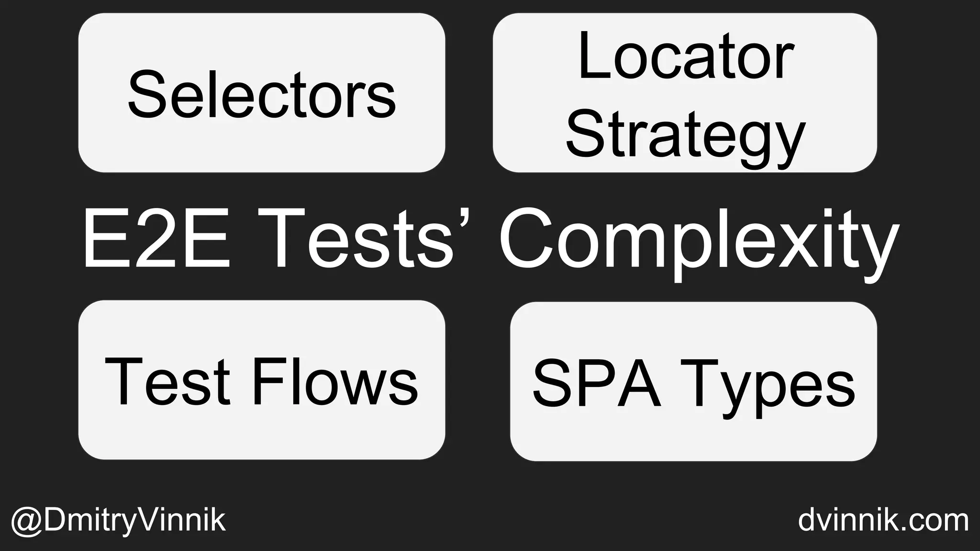Viewport: 980px width, 551px height.
Task: Click the word "Locator" in the top-right box
Action: (x=685, y=57)
